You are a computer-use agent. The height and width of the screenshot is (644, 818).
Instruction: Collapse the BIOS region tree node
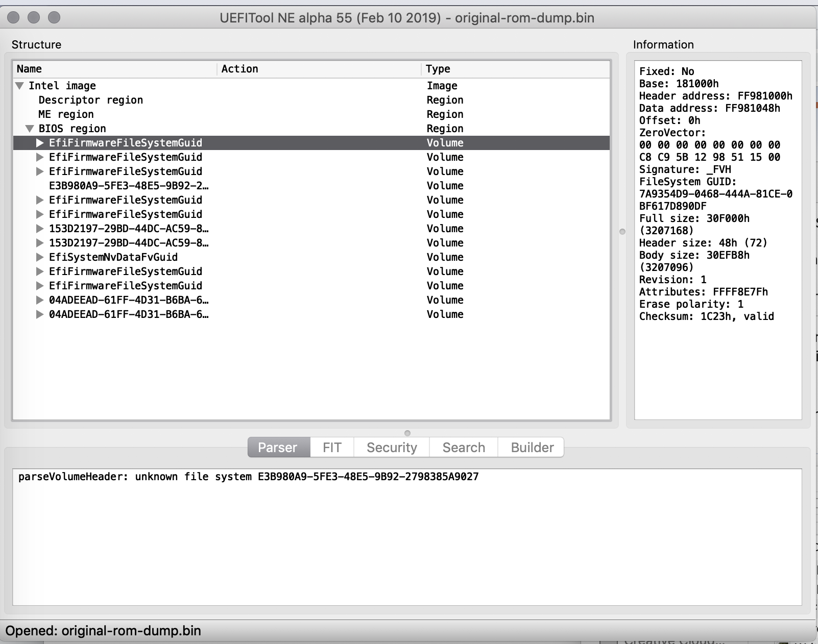coord(30,129)
